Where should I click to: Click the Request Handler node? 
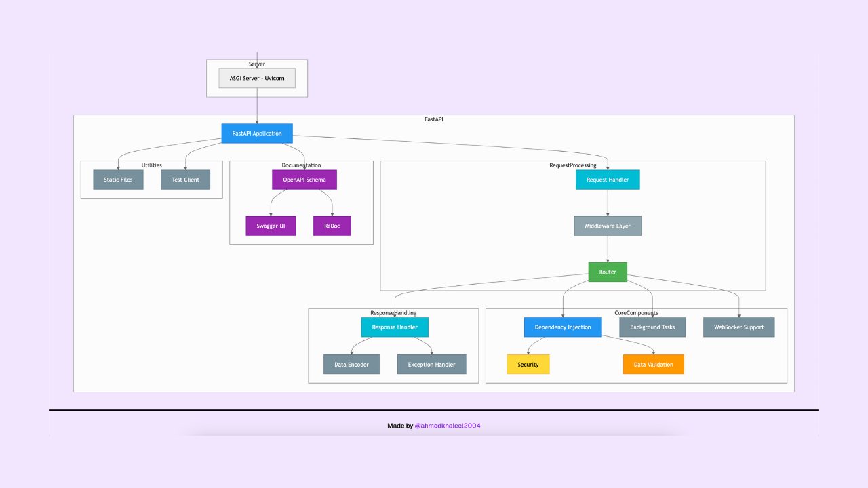[607, 179]
